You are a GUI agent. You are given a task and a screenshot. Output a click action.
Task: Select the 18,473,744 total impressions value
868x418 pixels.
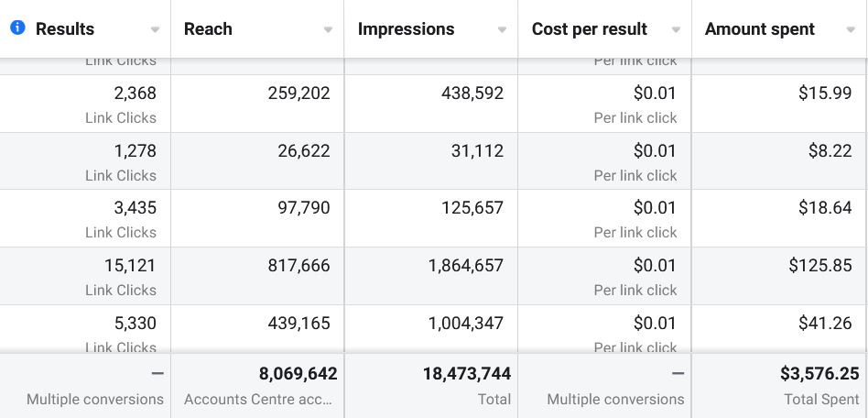pos(467,374)
